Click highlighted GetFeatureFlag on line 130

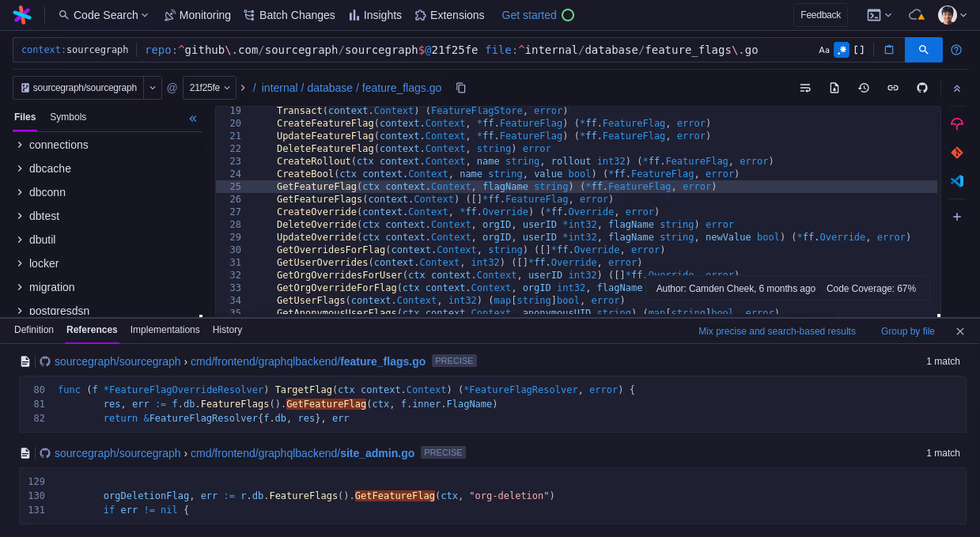395,496
